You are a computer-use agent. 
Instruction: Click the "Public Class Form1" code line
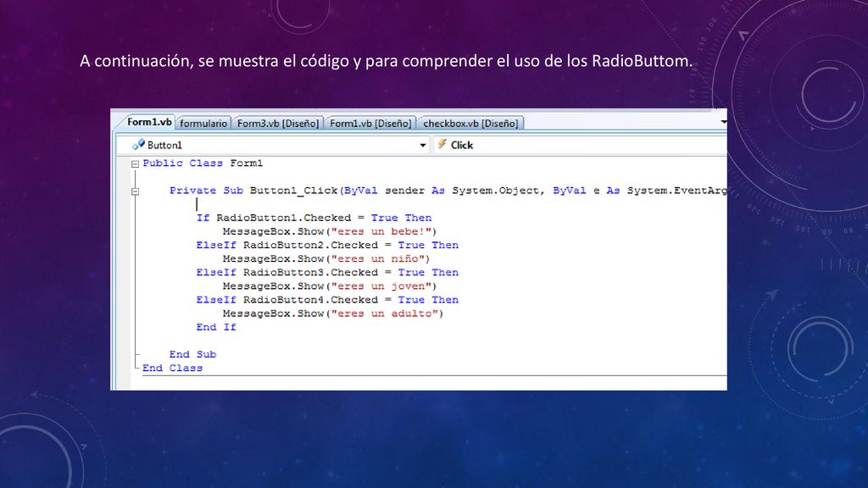203,164
